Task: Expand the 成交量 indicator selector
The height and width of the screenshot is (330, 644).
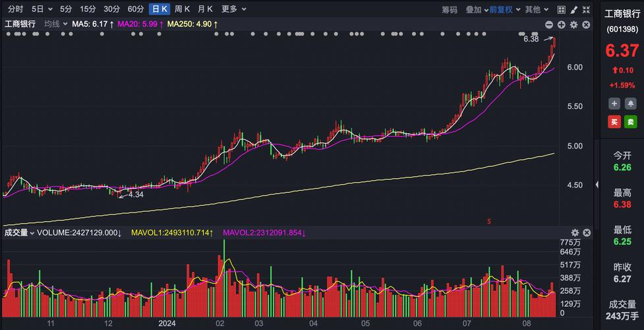Action: pyautogui.click(x=19, y=233)
